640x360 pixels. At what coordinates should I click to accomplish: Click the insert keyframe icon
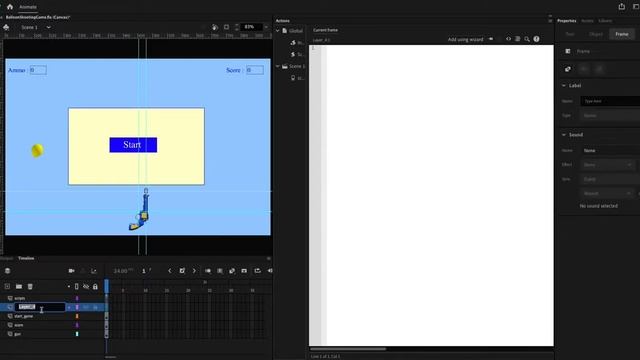(182, 271)
